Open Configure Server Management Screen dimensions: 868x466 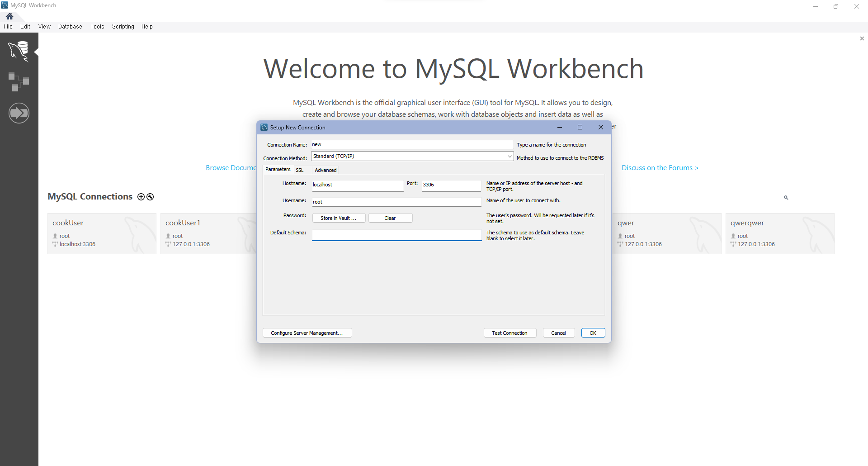pyautogui.click(x=307, y=333)
